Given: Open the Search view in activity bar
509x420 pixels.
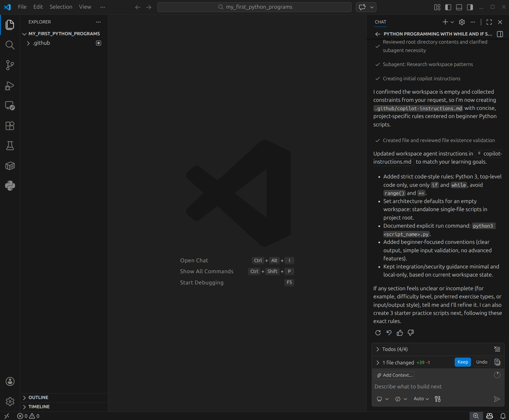Looking at the screenshot, I should 10,45.
